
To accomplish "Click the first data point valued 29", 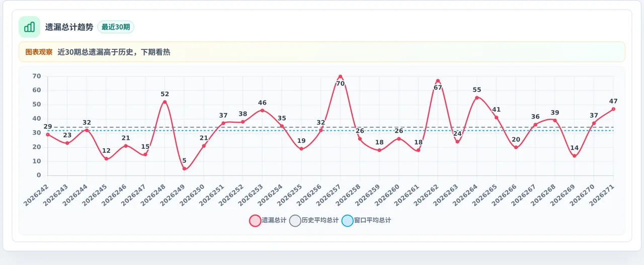I will (x=48, y=134).
